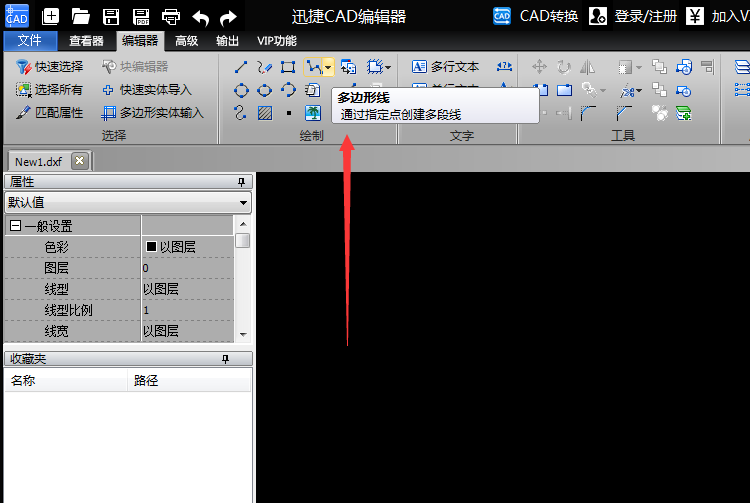Click the insert image palm-tree icon
Image resolution: width=750 pixels, height=503 pixels.
(x=313, y=113)
